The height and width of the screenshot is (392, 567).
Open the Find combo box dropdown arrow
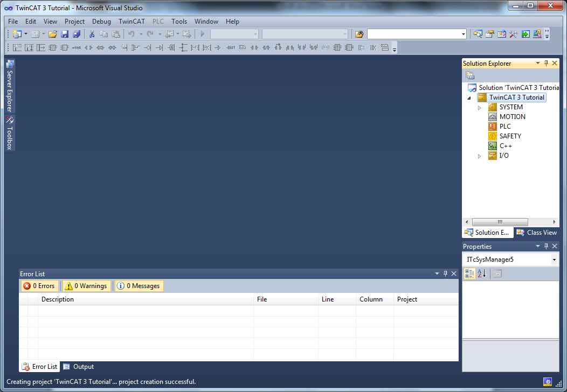pyautogui.click(x=463, y=34)
